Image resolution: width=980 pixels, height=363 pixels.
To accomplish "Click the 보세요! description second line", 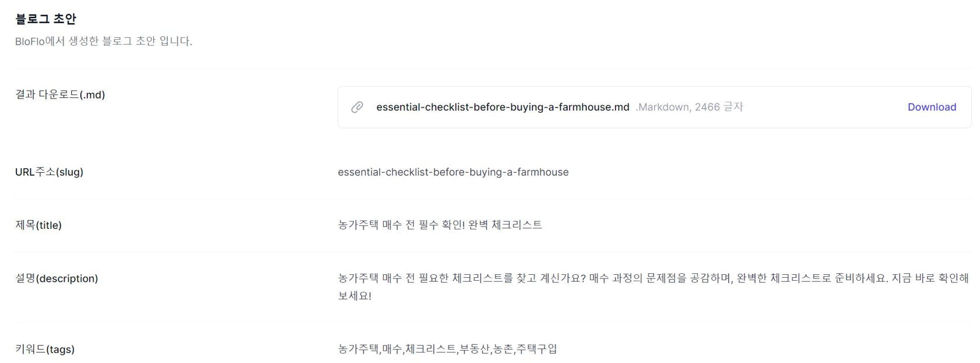I will click(x=354, y=296).
